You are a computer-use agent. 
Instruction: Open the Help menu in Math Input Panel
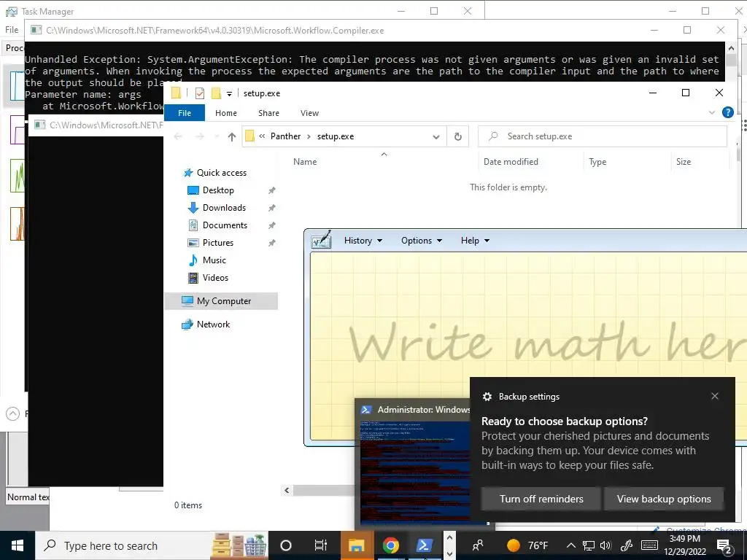(475, 241)
